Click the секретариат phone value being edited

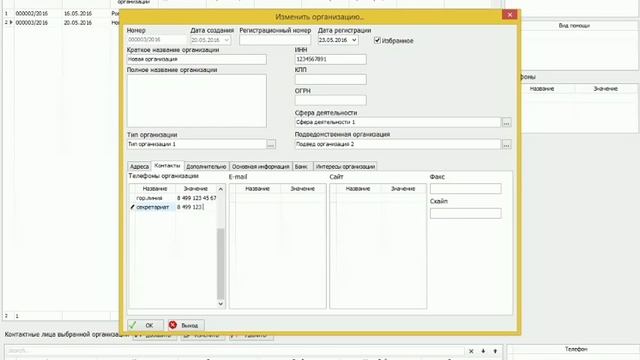[x=196, y=207]
